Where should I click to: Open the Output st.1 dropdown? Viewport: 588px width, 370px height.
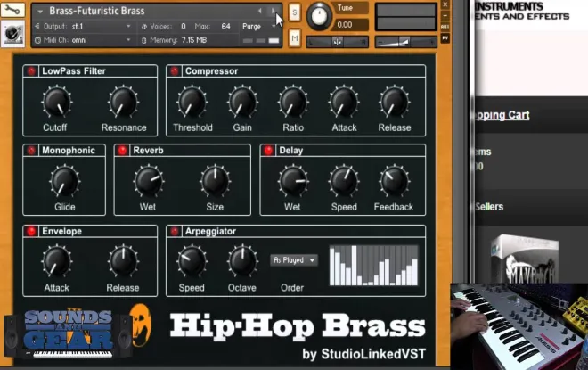click(x=83, y=26)
